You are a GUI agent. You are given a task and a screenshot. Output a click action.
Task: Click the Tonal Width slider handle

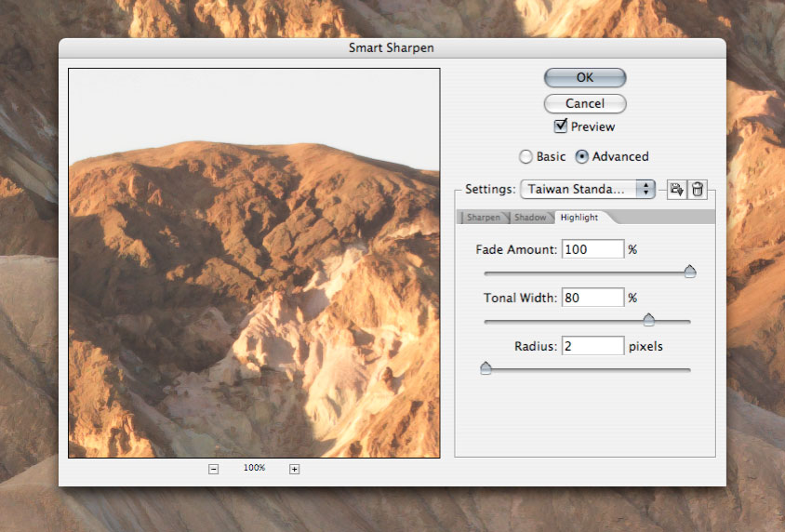coord(649,320)
